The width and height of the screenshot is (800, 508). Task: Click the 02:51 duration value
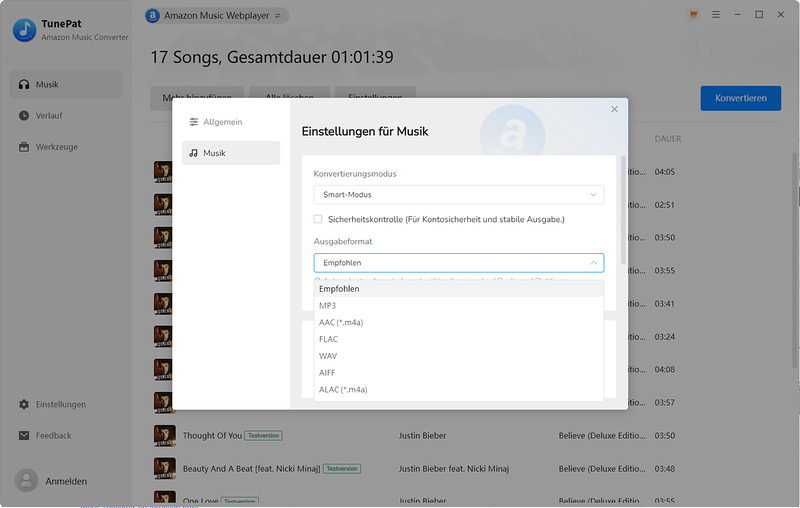(x=665, y=205)
